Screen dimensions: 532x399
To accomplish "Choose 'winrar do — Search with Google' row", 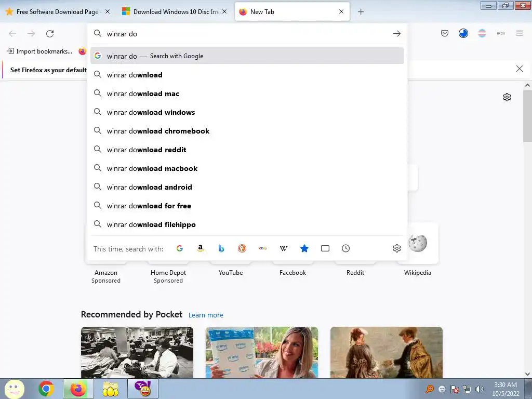I will pyautogui.click(x=247, y=56).
